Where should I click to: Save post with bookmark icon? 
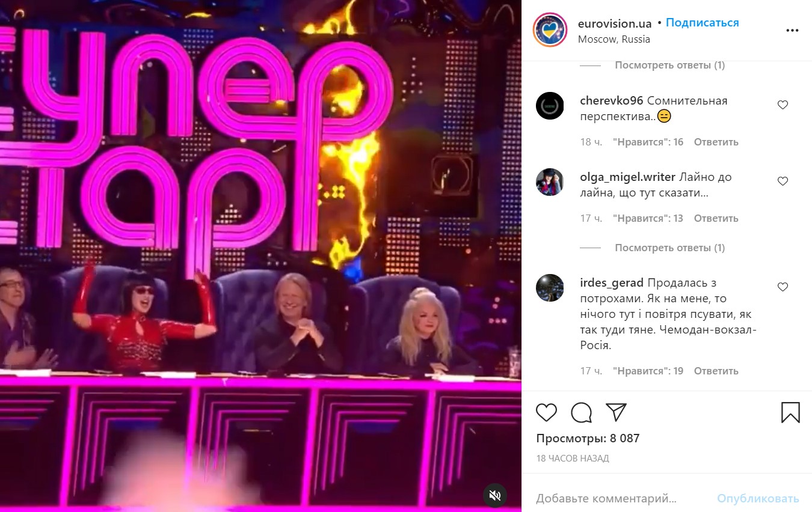790,412
